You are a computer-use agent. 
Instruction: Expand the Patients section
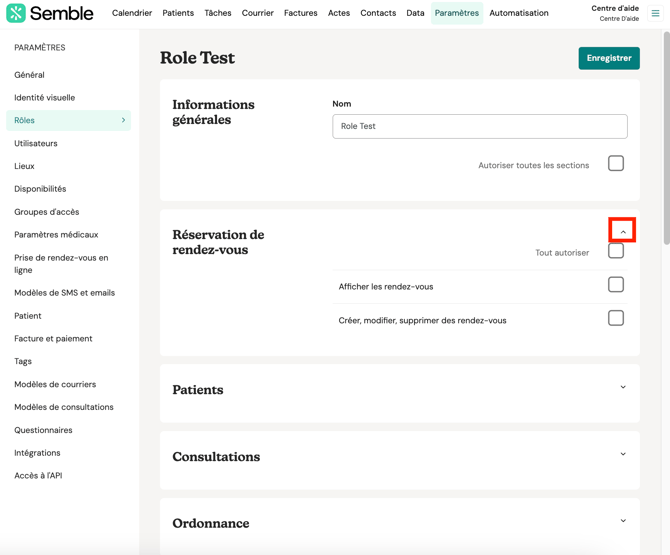pos(623,388)
